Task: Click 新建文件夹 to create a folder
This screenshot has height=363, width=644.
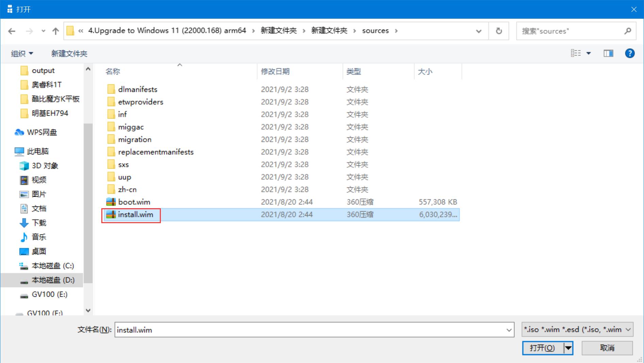Action: coord(69,53)
